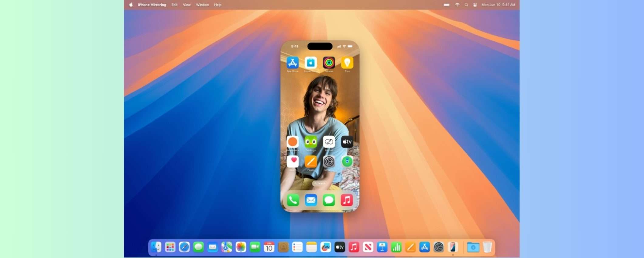The height and width of the screenshot is (258, 644).
Task: Open Calendar in the Mac Dock
Action: coord(269,247)
